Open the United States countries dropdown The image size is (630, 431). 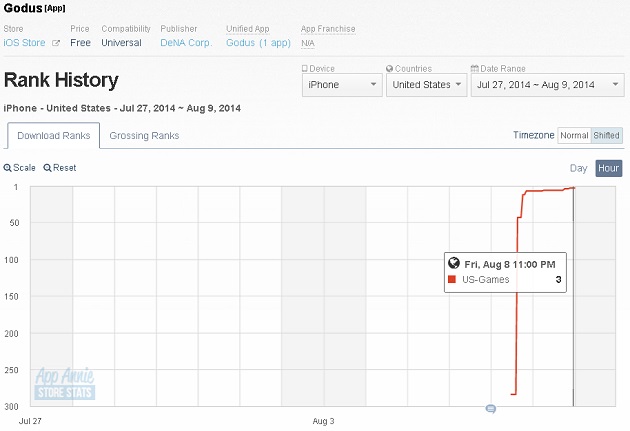[426, 85]
